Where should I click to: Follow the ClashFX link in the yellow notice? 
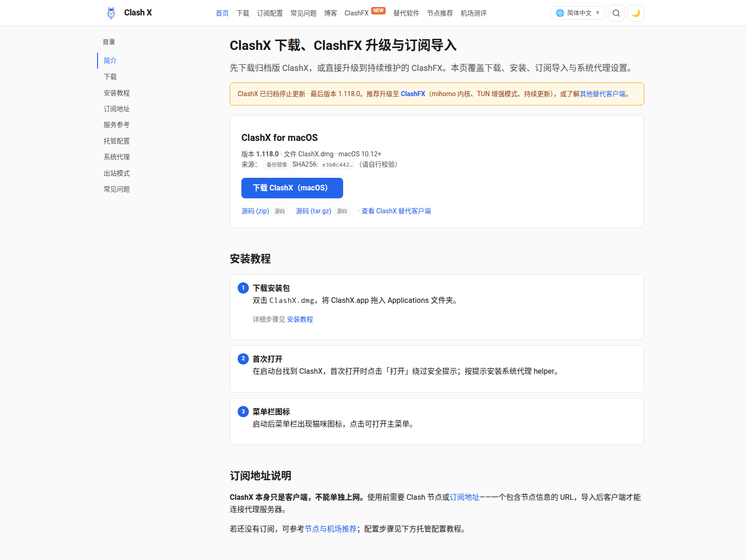[x=413, y=94]
